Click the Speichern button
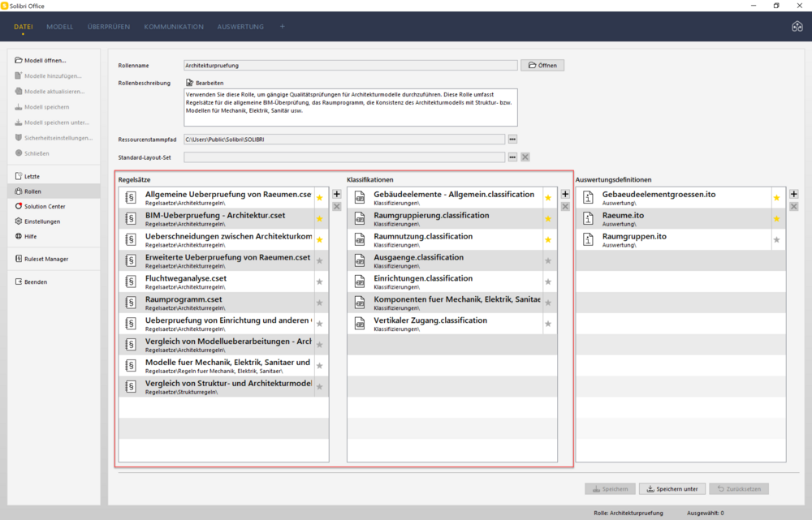812x520 pixels. coord(610,488)
